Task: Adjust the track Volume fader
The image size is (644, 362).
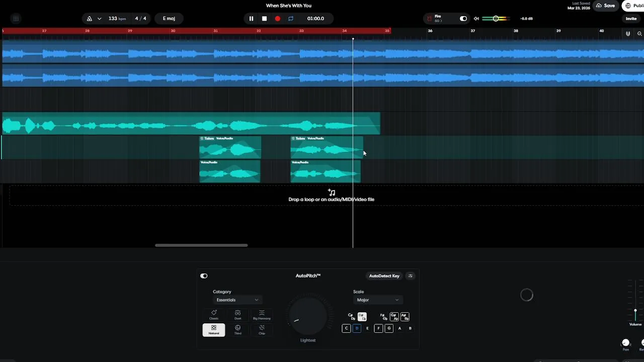Action: (635, 311)
